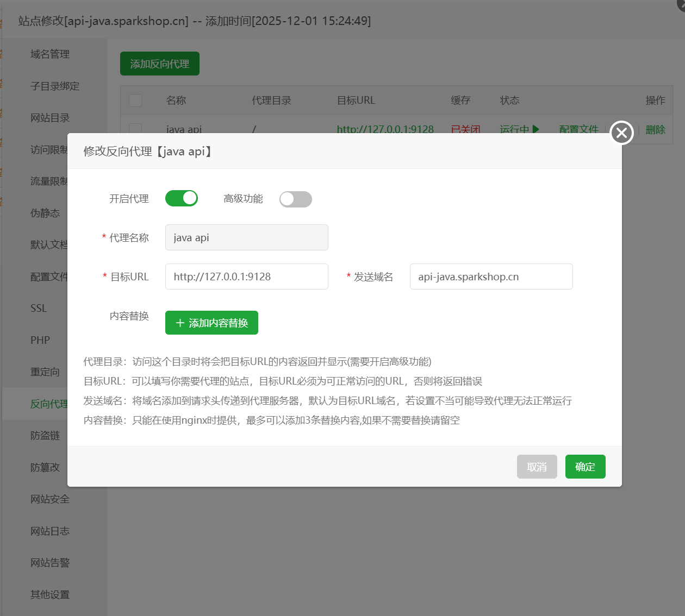Screen dimensions: 685x616
Task: Click the 添加反向代理 button
Action: coord(159,63)
